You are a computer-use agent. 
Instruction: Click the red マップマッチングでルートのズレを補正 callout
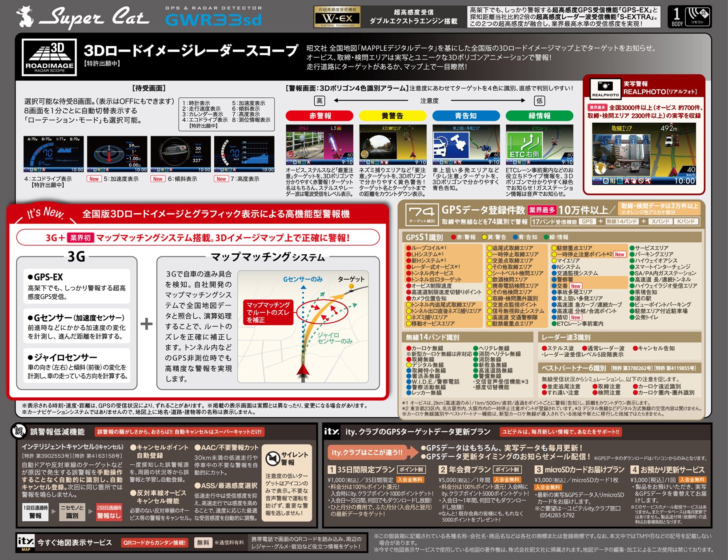point(268,312)
